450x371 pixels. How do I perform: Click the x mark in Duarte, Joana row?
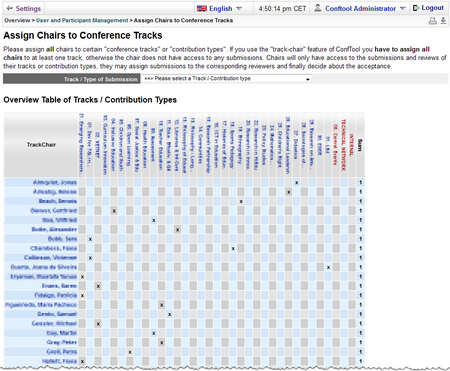(328, 267)
